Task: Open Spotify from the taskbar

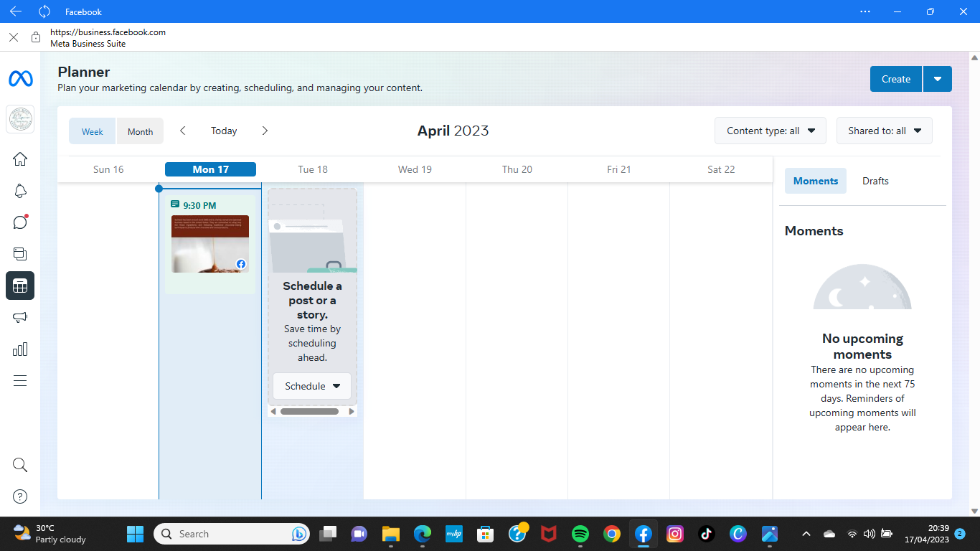Action: 580,534
